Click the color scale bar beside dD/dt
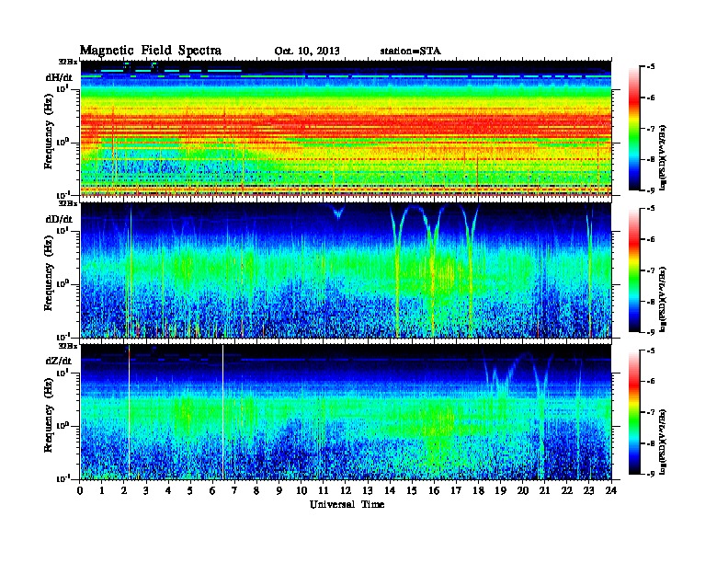This screenshot has height=563, width=728. pyautogui.click(x=633, y=270)
